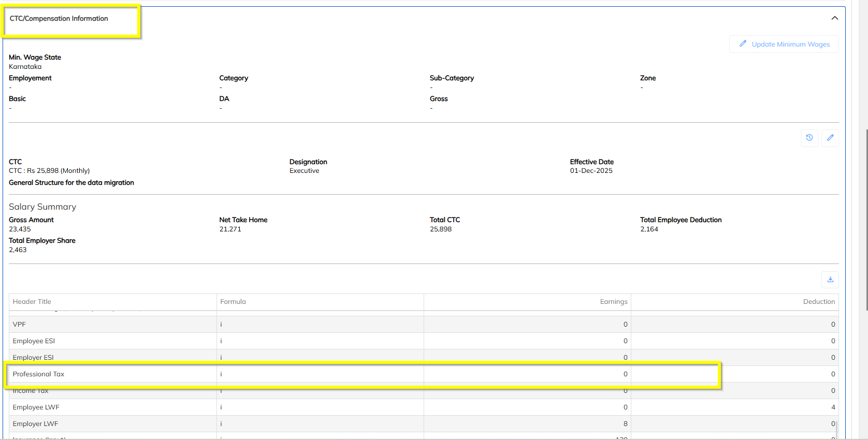Show formula info for Employer ESI row

[221, 358]
